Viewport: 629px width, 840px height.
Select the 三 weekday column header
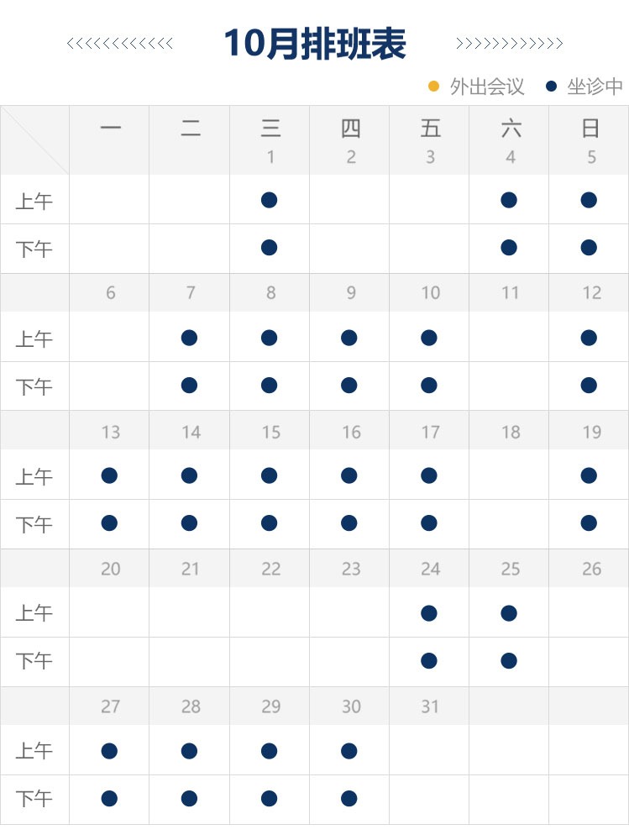270,129
